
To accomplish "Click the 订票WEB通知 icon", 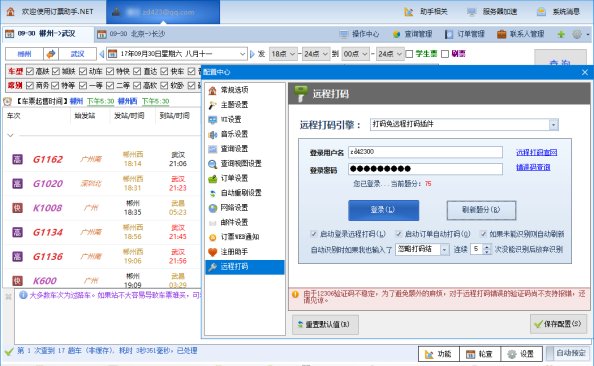I will 213,238.
